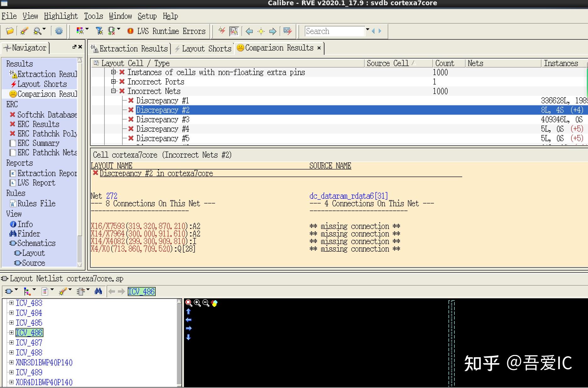Click the highlight current result sun icon
588x388 pixels.
tap(261, 31)
